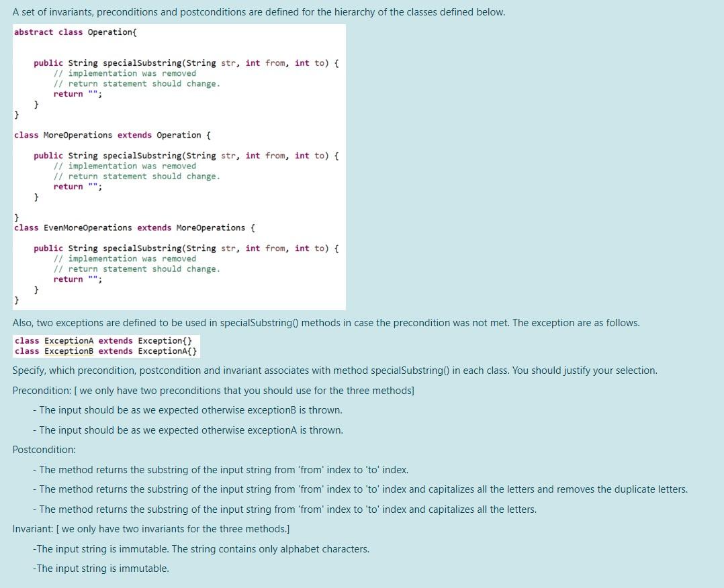Select the invariant about alphabet characters
This screenshot has height=588, width=724.
coord(201,548)
